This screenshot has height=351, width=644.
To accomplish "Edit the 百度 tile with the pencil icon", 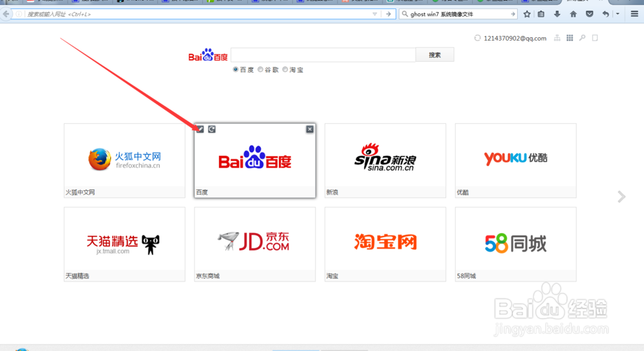I will click(200, 129).
